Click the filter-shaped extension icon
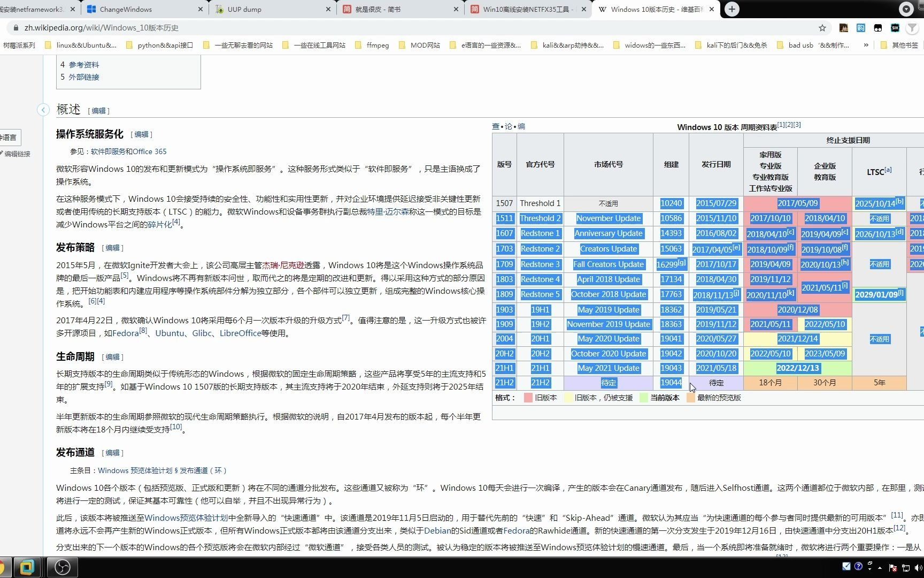Viewport: 924px width, 578px height. [912, 28]
